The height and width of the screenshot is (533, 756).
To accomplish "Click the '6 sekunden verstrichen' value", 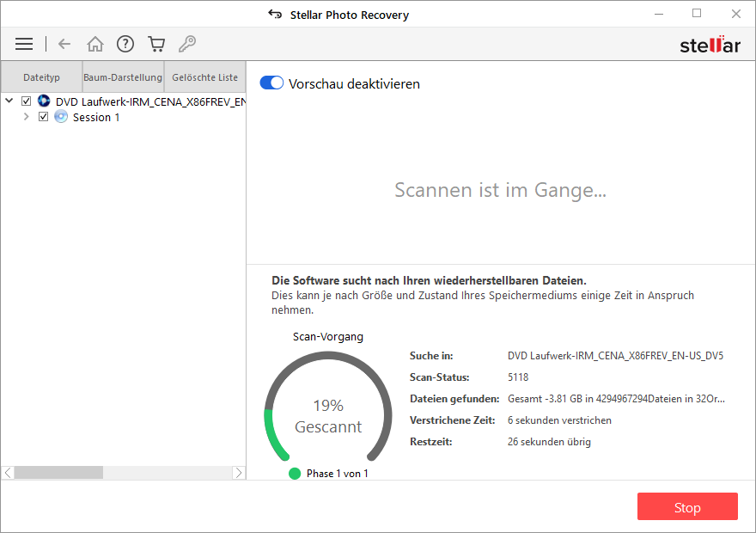I will 559,420.
